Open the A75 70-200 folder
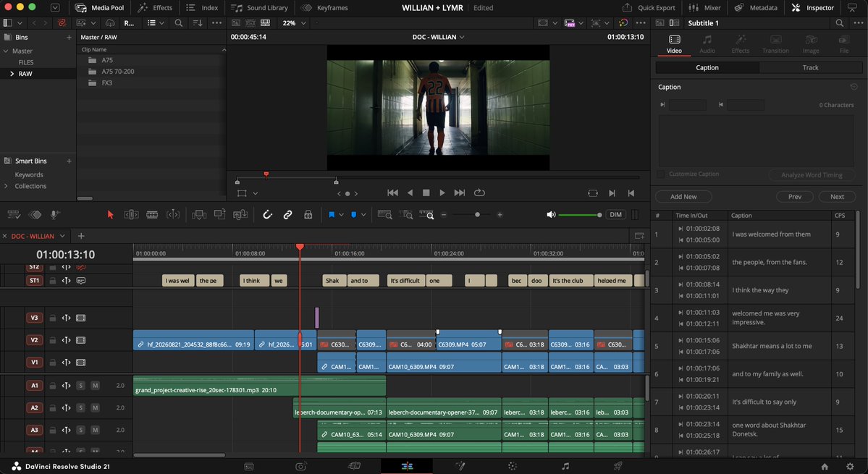Image resolution: width=868 pixels, height=474 pixels. tap(117, 72)
